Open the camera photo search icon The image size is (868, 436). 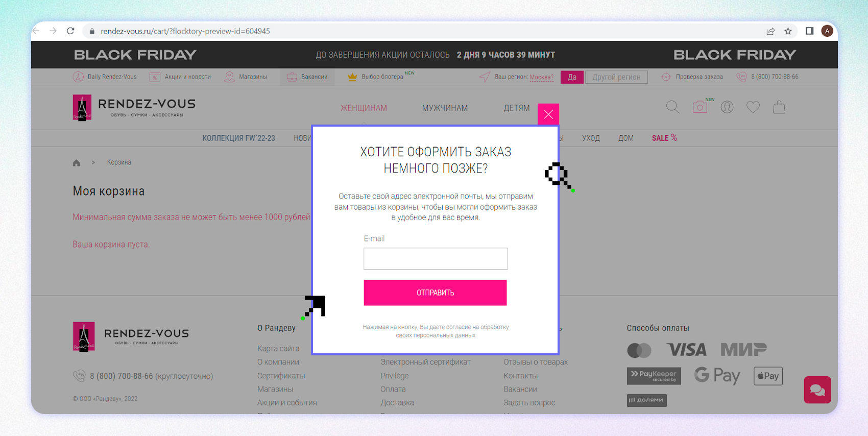700,107
